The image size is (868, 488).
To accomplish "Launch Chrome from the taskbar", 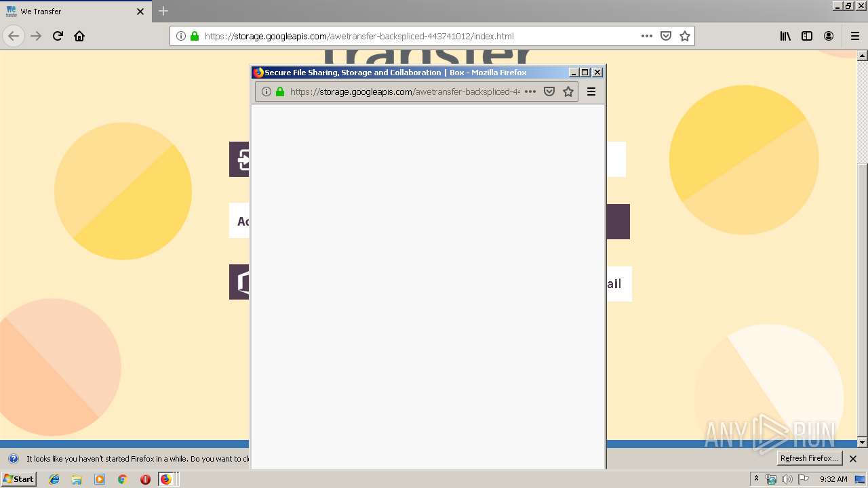I will click(x=122, y=479).
